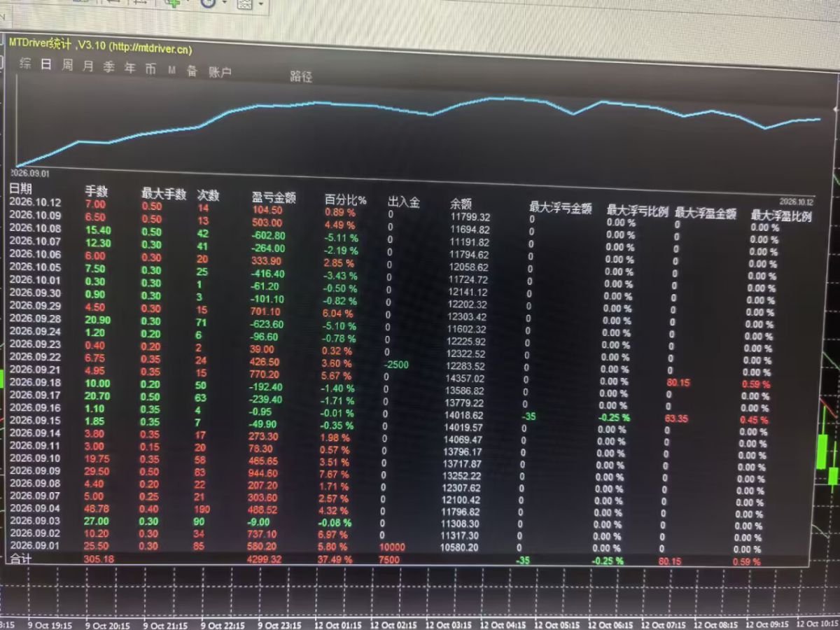840x630 pixels.
Task: Click the 最大手数 column header
Action: 164,193
